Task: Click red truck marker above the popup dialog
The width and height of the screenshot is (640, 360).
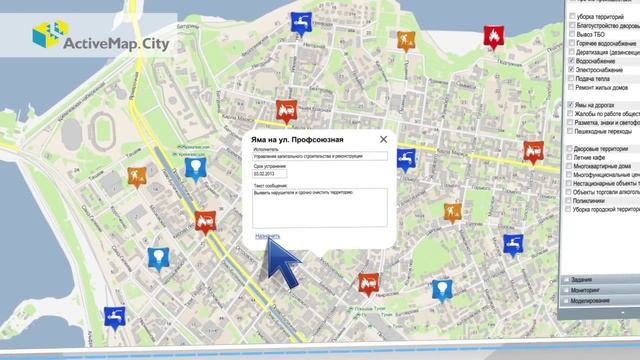Action: (x=286, y=111)
